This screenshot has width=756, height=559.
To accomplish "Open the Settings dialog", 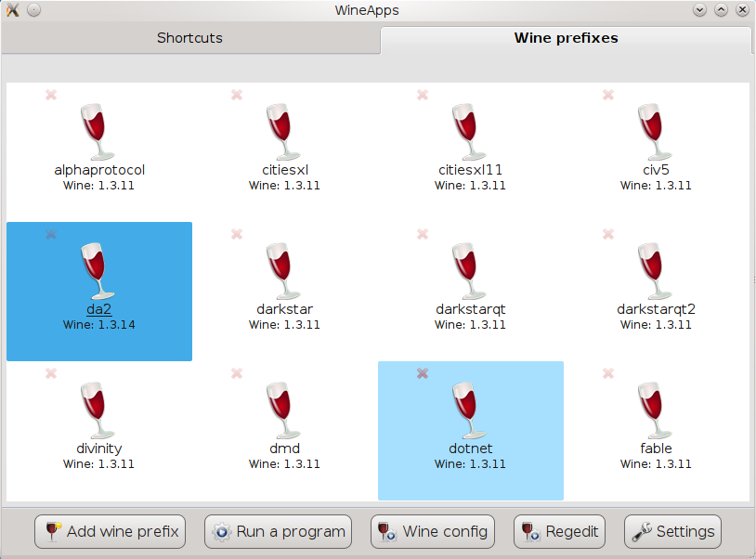I will (x=672, y=532).
